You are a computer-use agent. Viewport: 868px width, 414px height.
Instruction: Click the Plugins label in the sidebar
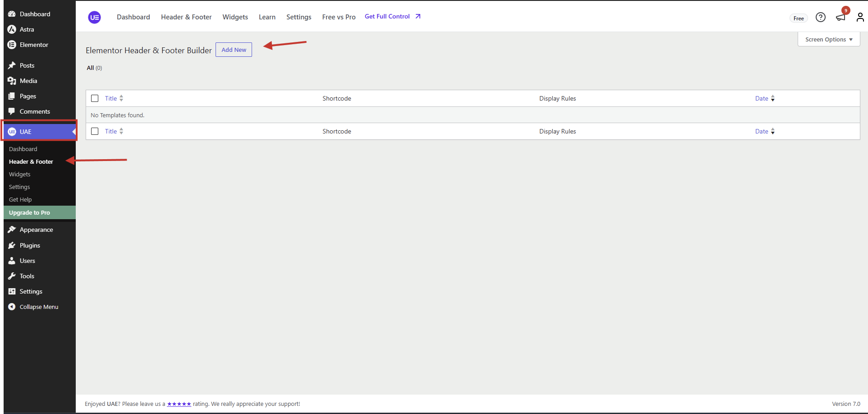pos(30,245)
